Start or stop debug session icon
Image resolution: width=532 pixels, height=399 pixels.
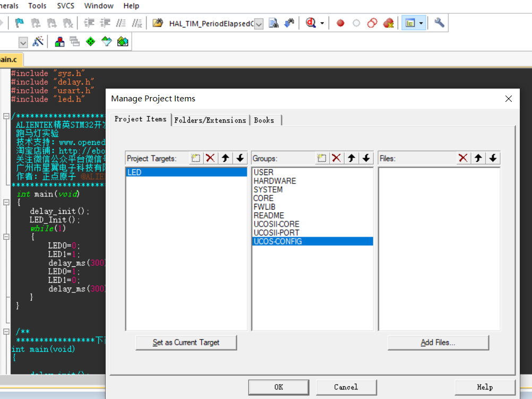311,23
